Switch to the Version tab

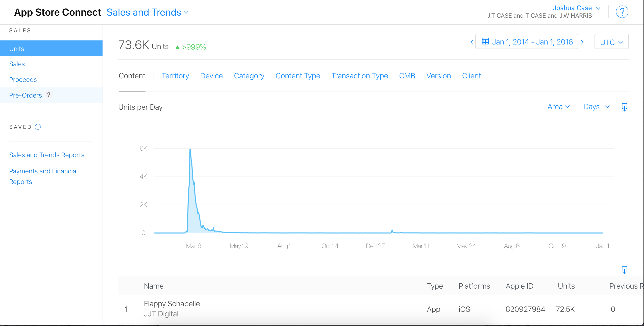tap(439, 76)
